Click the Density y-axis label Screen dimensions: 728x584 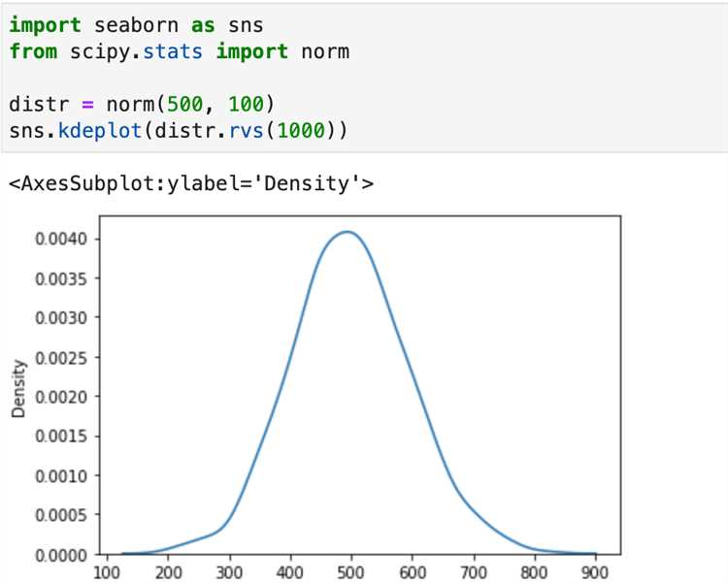point(18,389)
